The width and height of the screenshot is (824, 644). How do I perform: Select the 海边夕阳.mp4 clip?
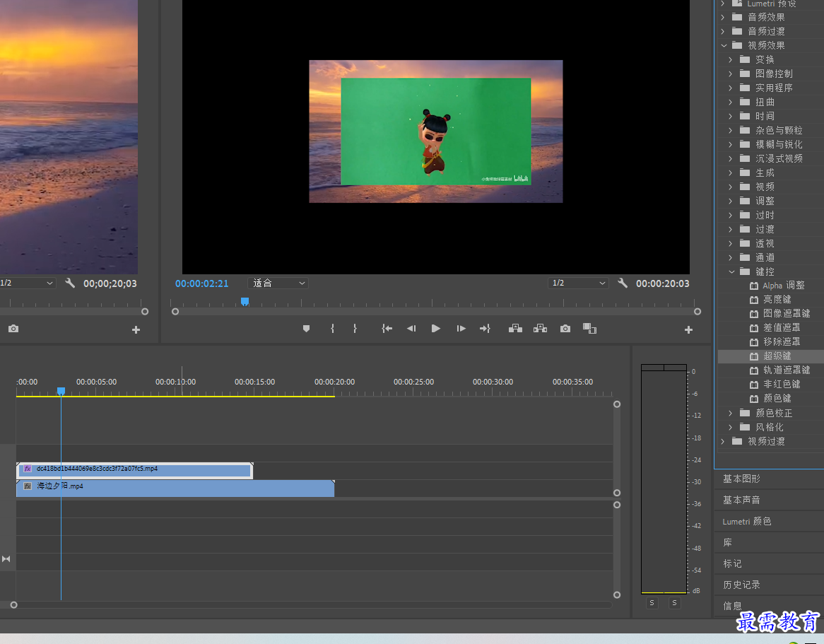coord(175,488)
